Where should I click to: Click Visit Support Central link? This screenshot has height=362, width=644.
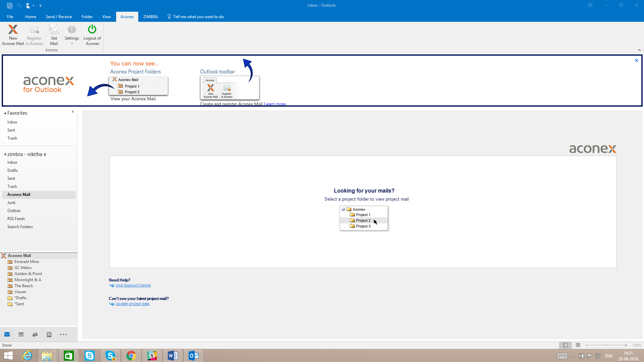(x=133, y=286)
